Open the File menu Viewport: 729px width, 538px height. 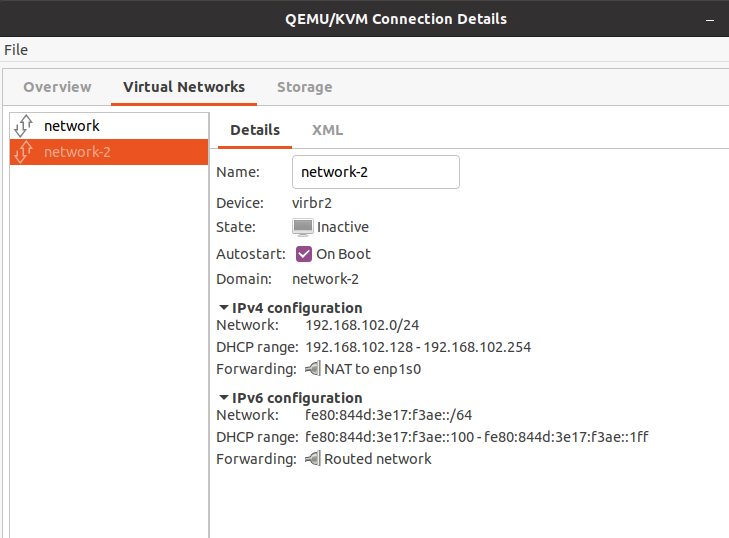pos(16,50)
